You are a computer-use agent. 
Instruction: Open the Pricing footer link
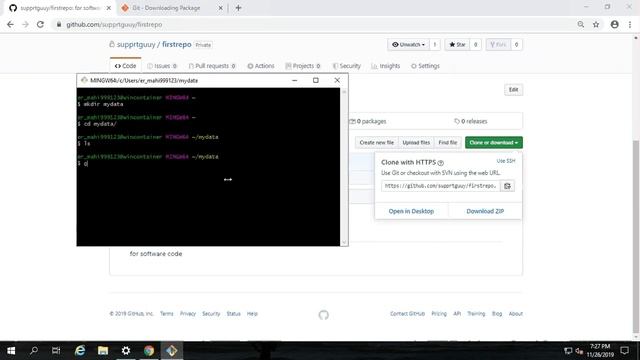tap(439, 313)
